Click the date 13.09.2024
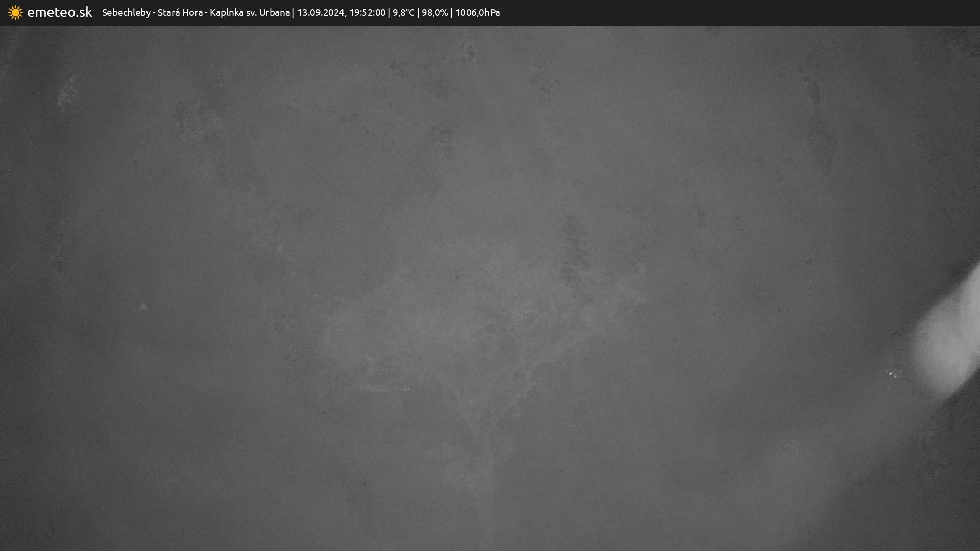This screenshot has width=980, height=551. point(321,13)
